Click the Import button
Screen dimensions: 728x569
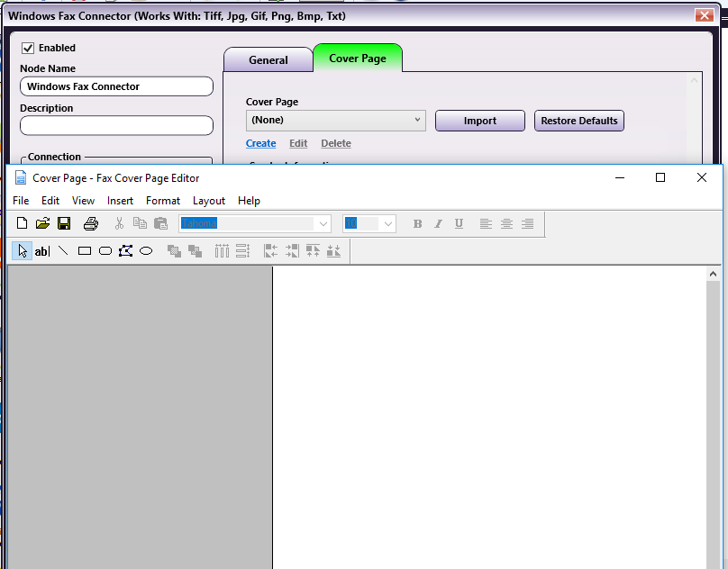click(480, 121)
